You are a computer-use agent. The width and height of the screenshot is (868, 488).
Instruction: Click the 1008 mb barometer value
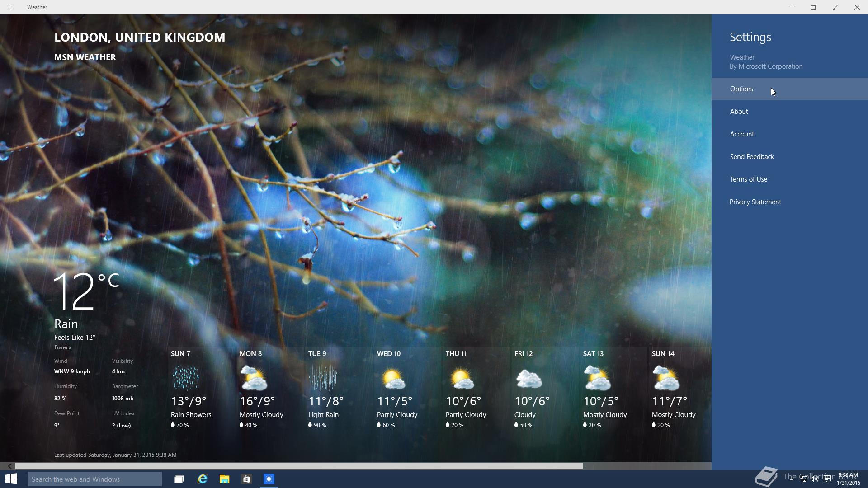(123, 399)
